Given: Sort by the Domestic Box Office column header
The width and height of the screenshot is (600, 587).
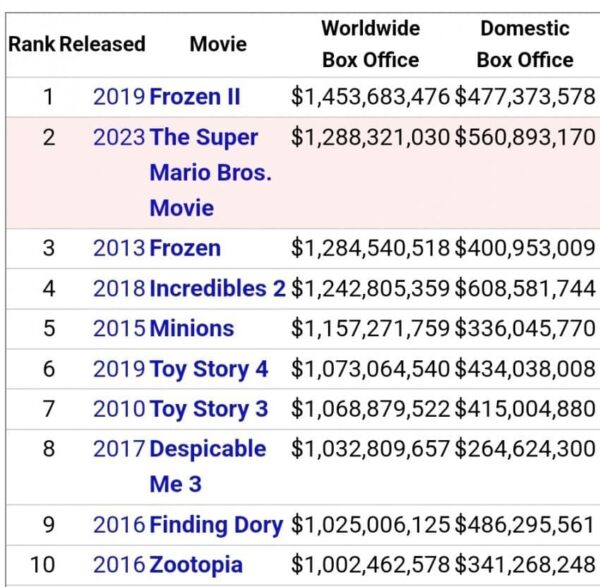Looking at the screenshot, I should point(525,44).
